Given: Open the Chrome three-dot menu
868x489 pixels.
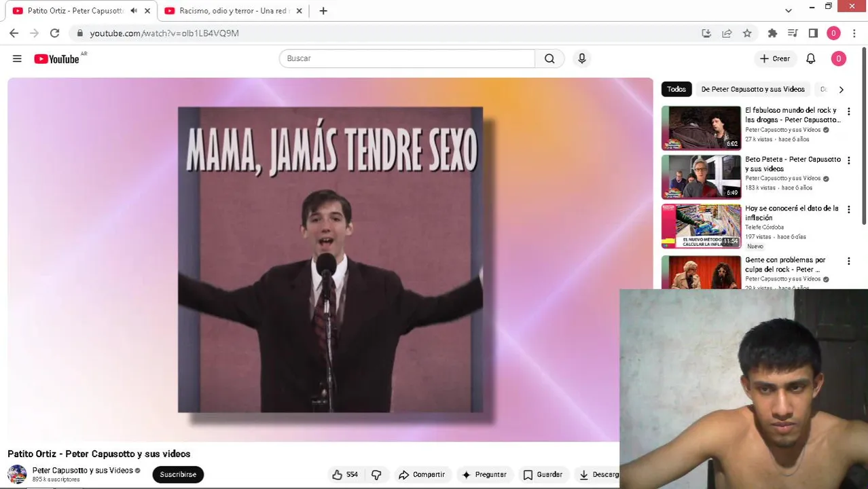Looking at the screenshot, I should (x=854, y=33).
